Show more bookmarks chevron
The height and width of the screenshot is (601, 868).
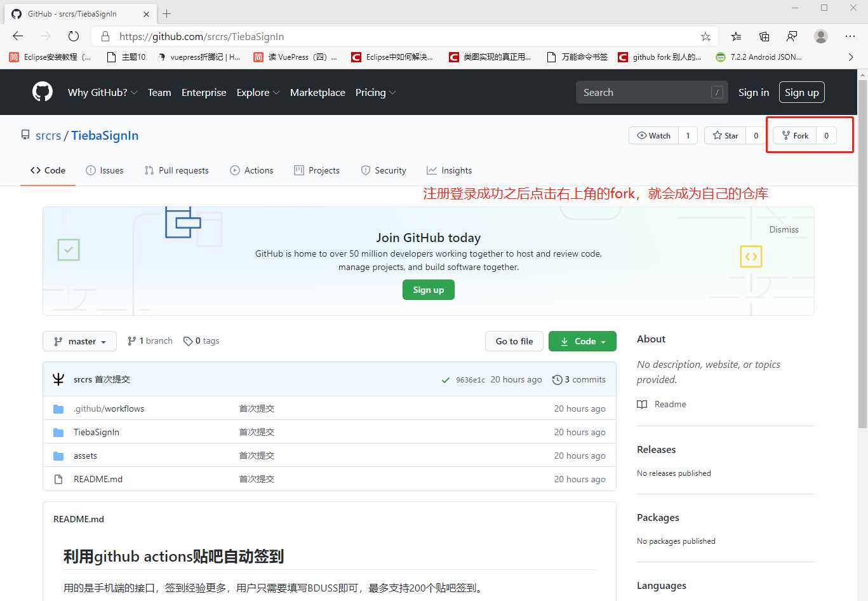851,57
